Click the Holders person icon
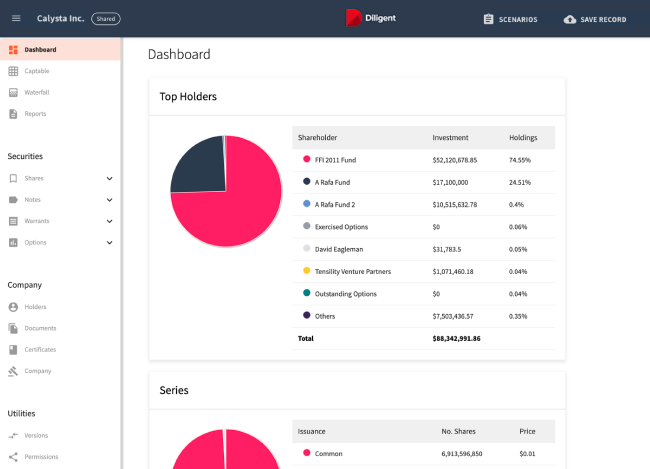The width and height of the screenshot is (650, 469). click(x=13, y=307)
